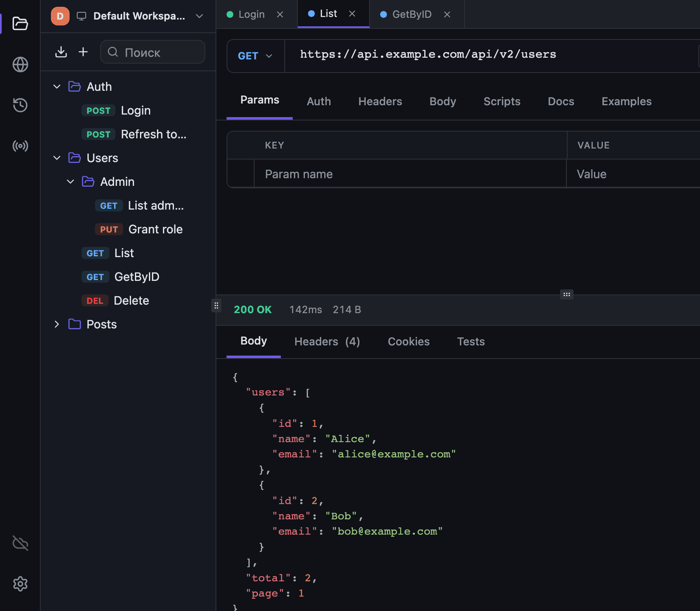This screenshot has height=611, width=700.
Task: Select the PUT Grant role request
Action: pyautogui.click(x=128, y=229)
